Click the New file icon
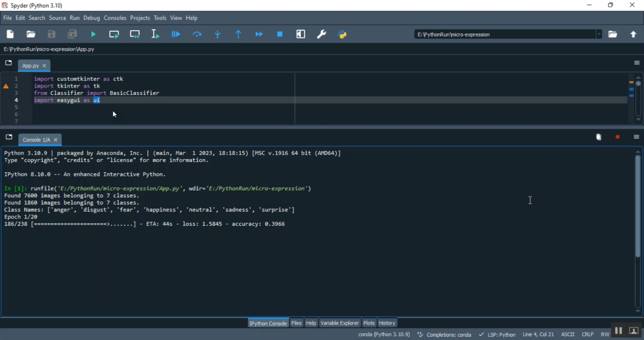The width and height of the screenshot is (644, 340). (10, 34)
